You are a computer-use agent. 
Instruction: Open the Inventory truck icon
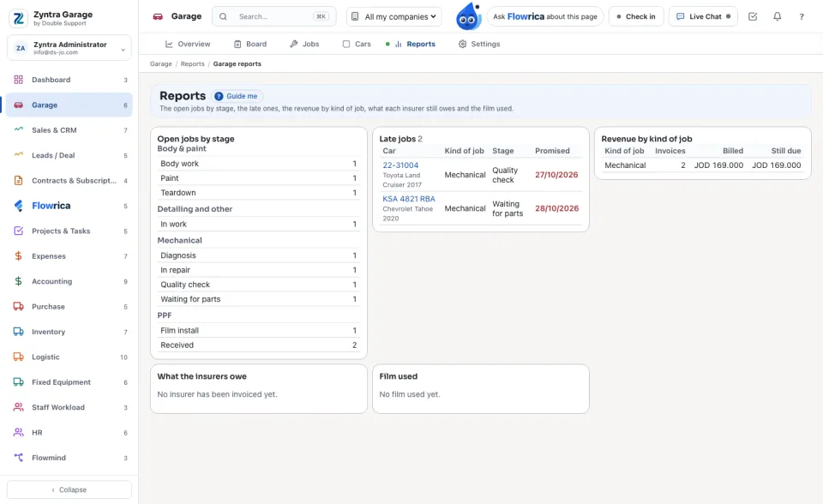pos(18,331)
